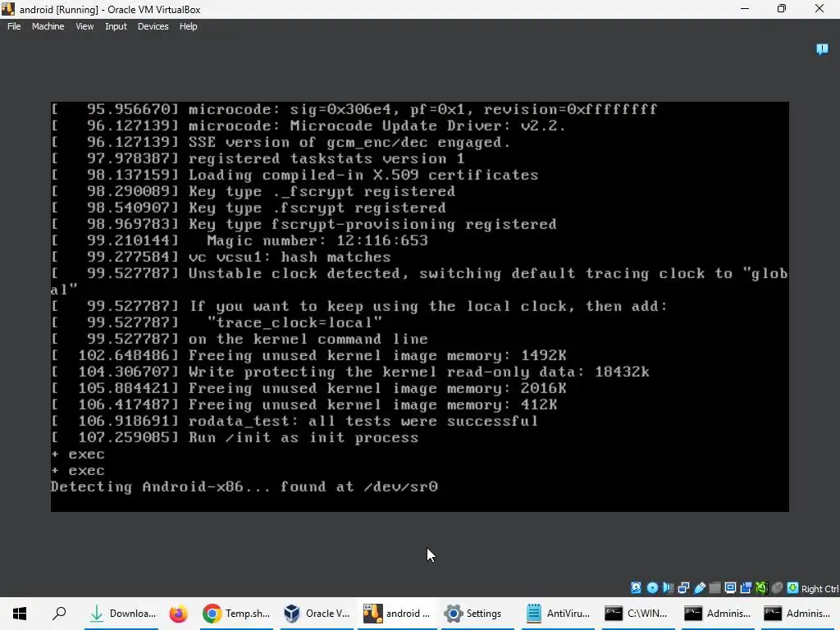Click the 'vc vcsu1: hash matches' line

click(x=290, y=257)
